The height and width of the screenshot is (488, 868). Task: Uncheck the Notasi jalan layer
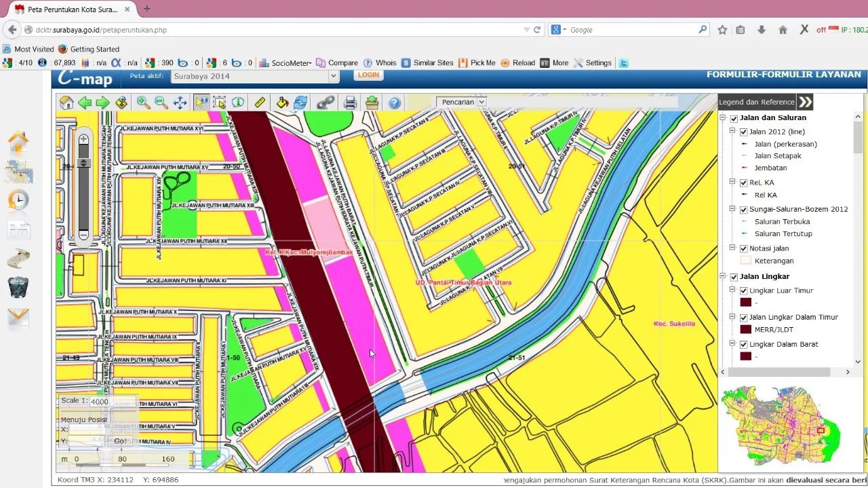744,248
